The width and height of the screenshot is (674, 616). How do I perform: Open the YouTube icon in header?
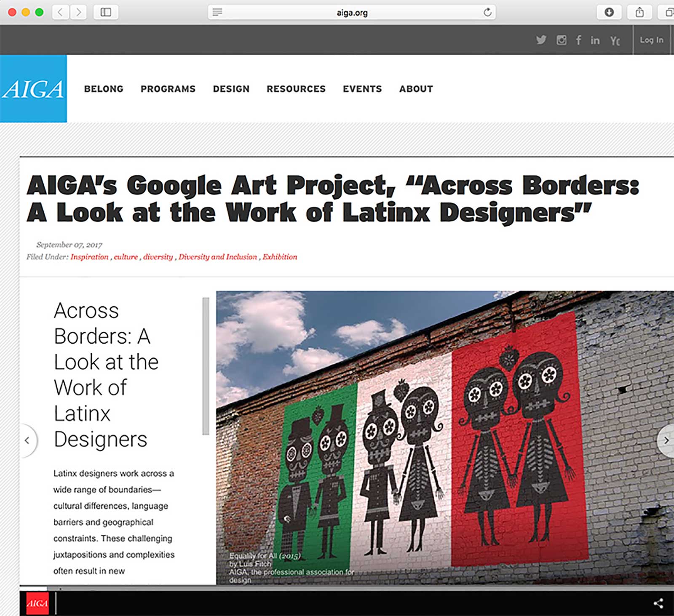coord(615,40)
